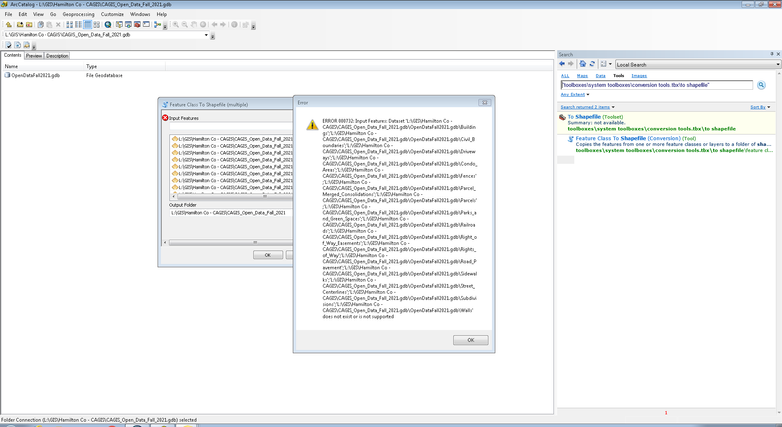The height and width of the screenshot is (427, 782).
Task: Open the Windows menu
Action: tap(140, 14)
